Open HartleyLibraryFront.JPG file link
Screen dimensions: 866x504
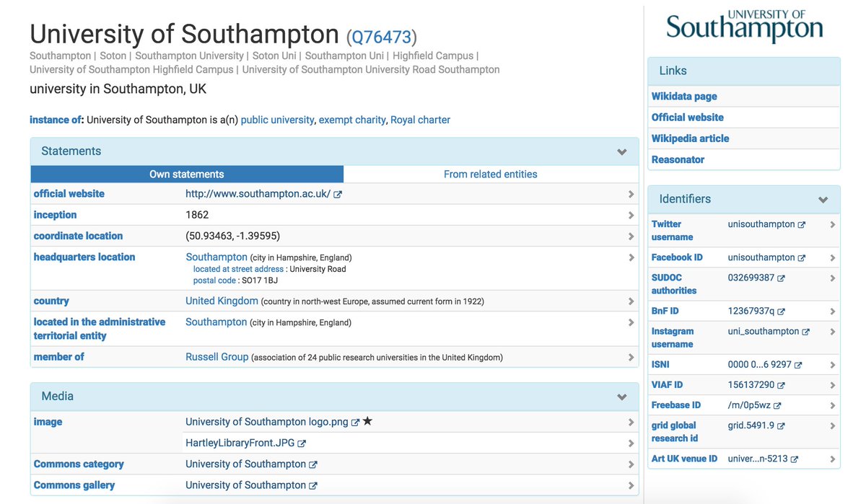240,443
